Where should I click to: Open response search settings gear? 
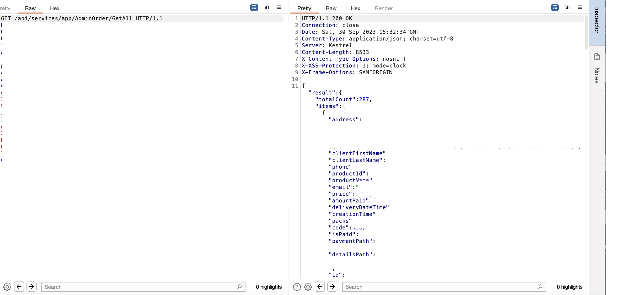[308, 287]
